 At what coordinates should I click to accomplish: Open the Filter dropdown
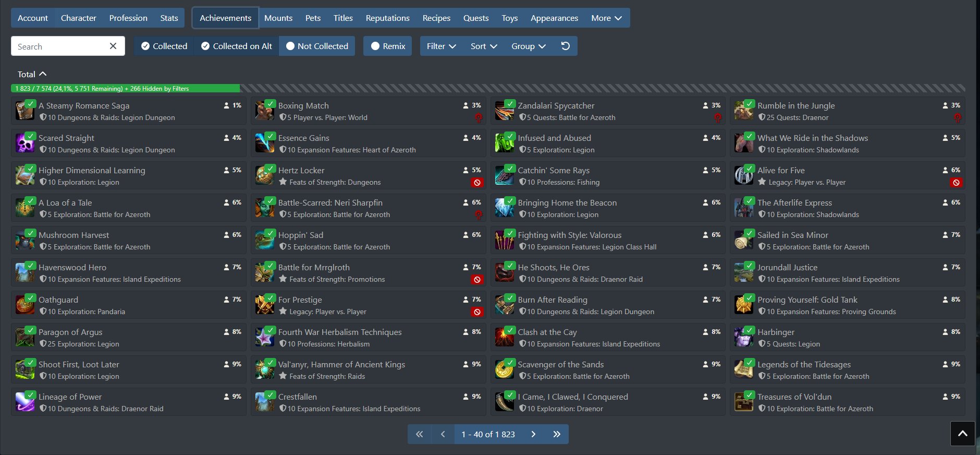[x=441, y=46]
